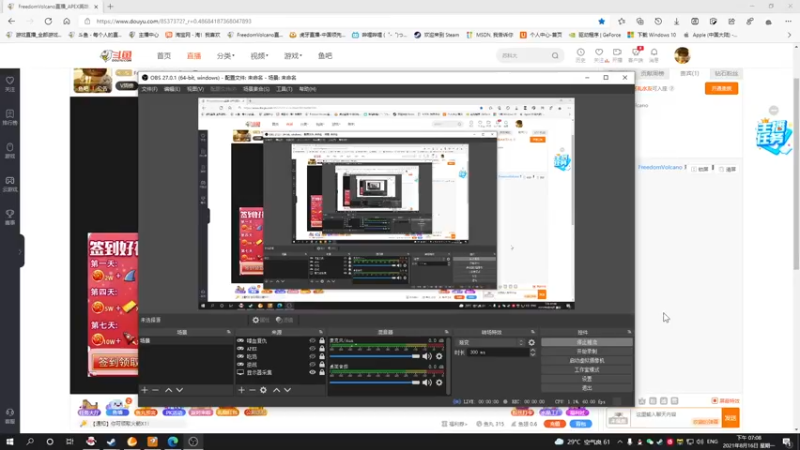Toggle visibility of the APEX source

tap(312, 348)
